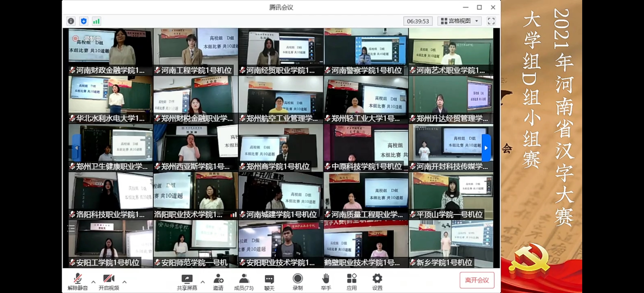Go to next page of video grid
This screenshot has width=644, height=293.
486,148
